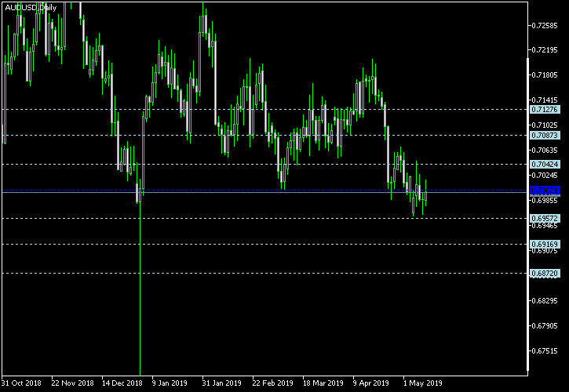Select the 0.70424 pivot level label
The width and height of the screenshot is (569, 392).
[x=545, y=165]
